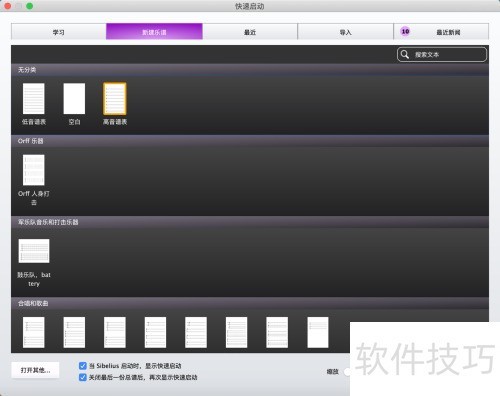Click the 打开其他... button
Viewport: 500px width, 396px height.
(x=35, y=370)
